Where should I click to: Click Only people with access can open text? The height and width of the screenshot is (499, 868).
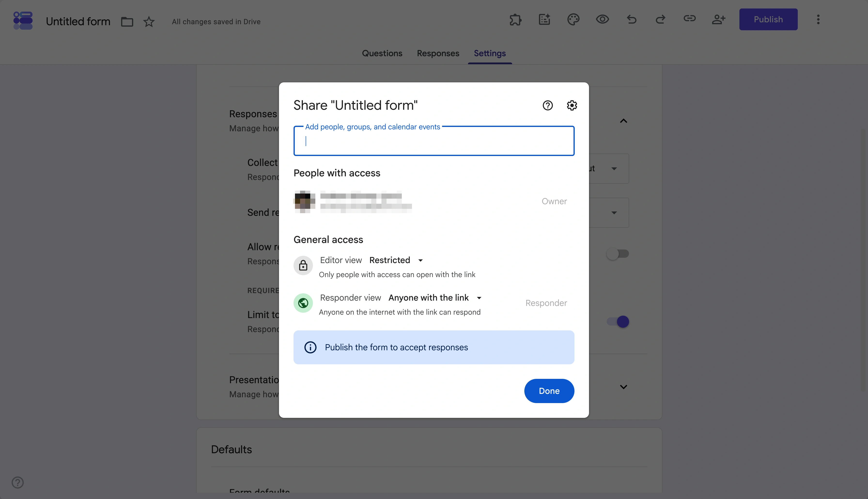pyautogui.click(x=397, y=274)
